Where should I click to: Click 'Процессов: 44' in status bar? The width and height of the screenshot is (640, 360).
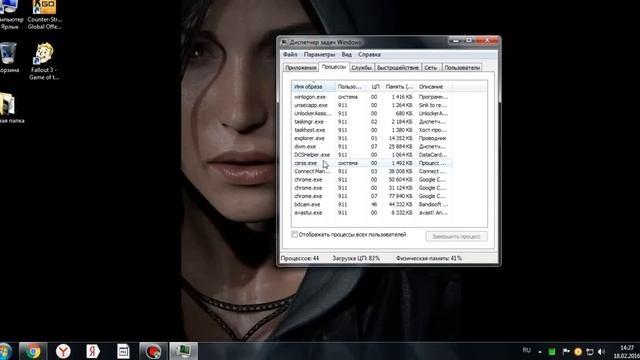click(x=300, y=258)
